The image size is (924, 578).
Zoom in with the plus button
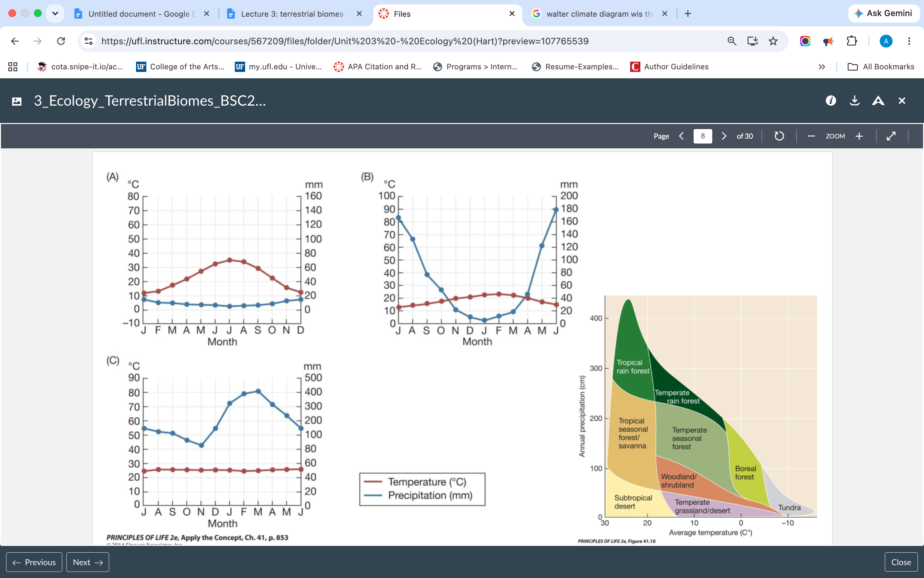tap(859, 136)
